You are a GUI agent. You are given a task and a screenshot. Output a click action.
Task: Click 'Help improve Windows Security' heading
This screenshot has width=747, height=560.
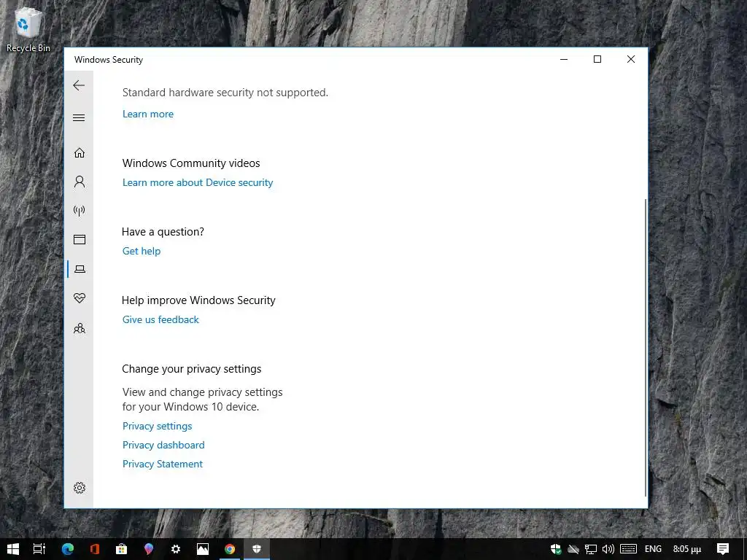pyautogui.click(x=198, y=300)
